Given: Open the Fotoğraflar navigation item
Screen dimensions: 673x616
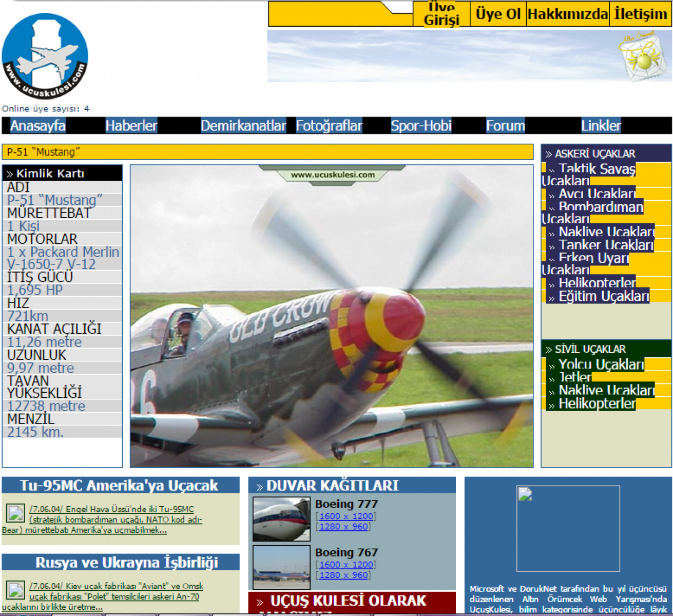Looking at the screenshot, I should pyautogui.click(x=329, y=126).
